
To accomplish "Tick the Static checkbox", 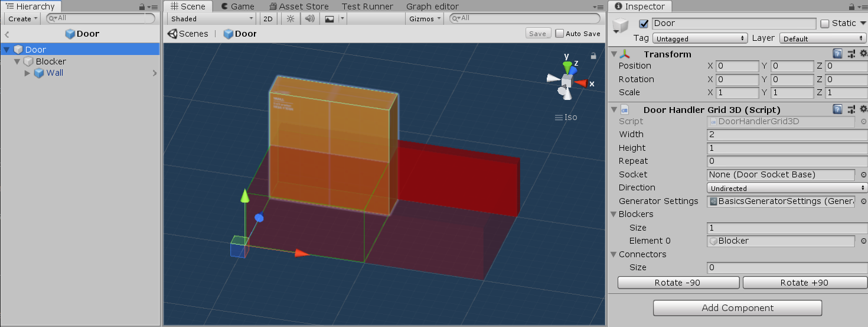I will point(825,24).
